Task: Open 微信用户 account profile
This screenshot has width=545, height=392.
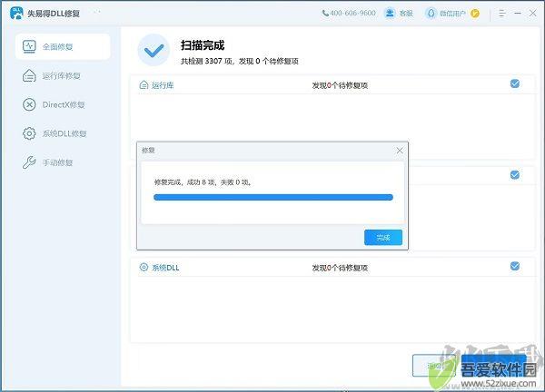Action: (452, 14)
